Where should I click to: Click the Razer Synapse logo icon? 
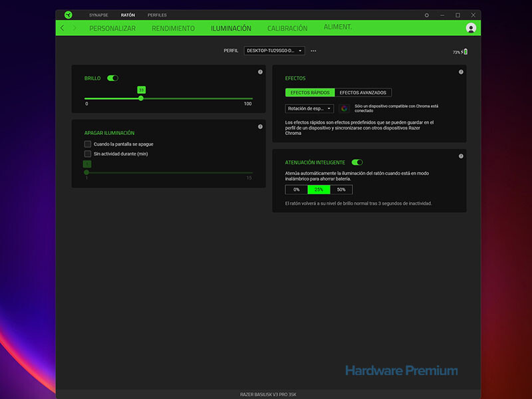68,15
